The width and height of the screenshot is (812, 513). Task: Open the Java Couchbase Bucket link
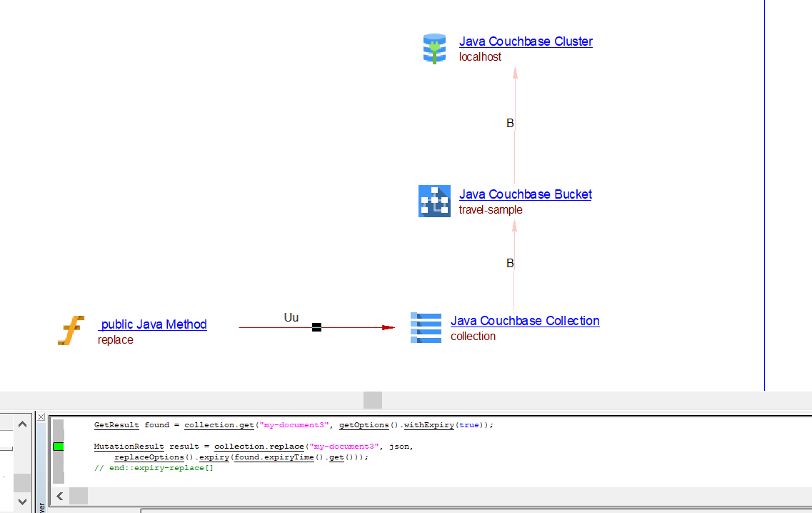pos(525,194)
